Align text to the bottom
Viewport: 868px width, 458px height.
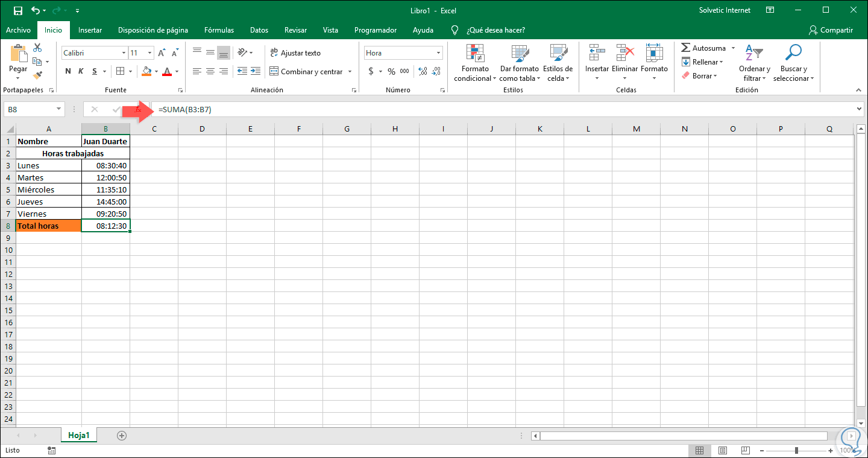click(x=224, y=52)
